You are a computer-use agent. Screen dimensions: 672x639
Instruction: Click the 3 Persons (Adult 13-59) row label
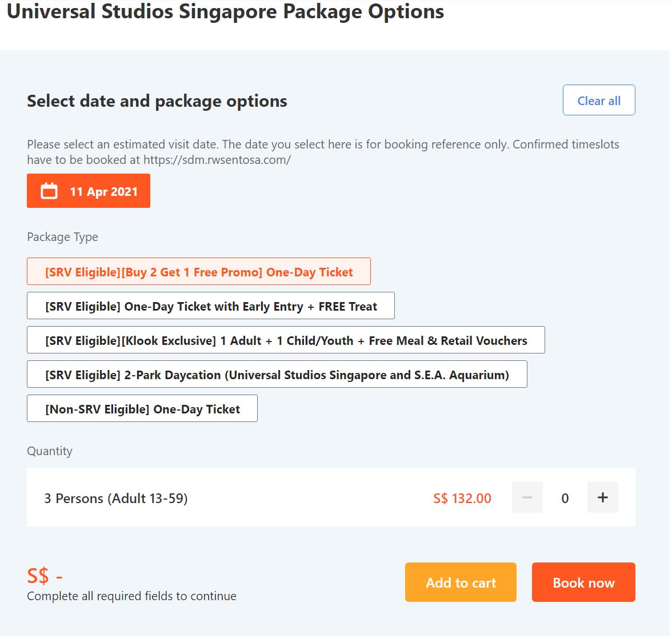pos(116,499)
